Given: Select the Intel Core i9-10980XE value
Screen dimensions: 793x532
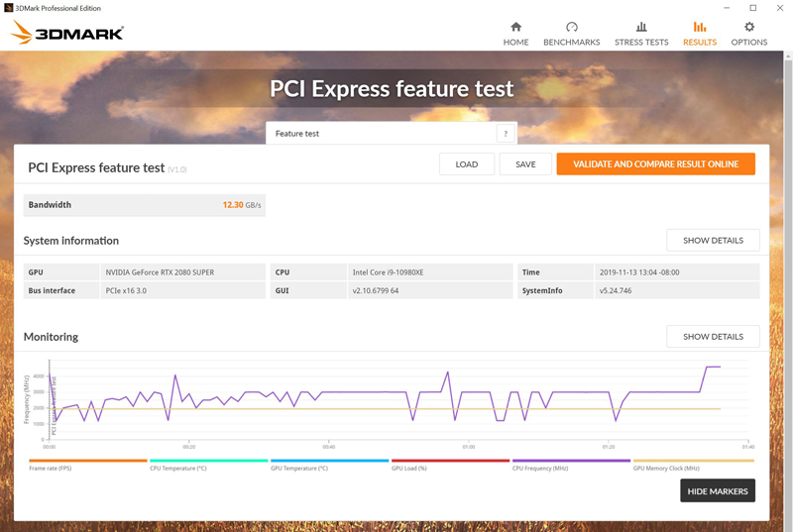Looking at the screenshot, I should click(388, 272).
